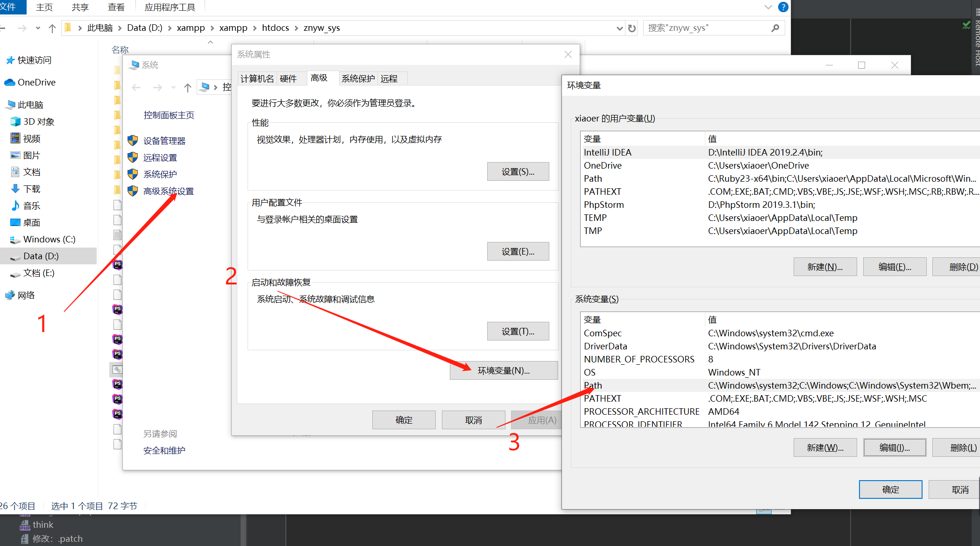Open 高级系统设置 link
This screenshot has width=980, height=546.
click(x=168, y=191)
